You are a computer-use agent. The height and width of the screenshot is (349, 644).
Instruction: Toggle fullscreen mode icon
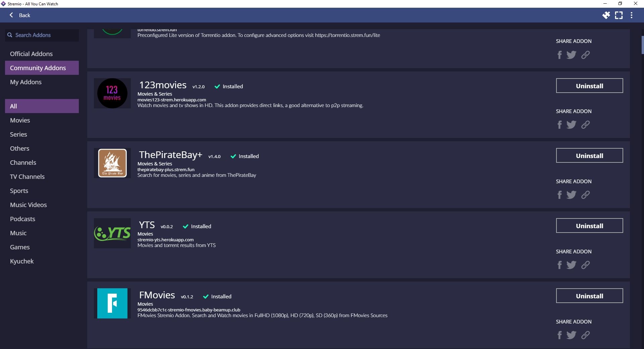(619, 15)
